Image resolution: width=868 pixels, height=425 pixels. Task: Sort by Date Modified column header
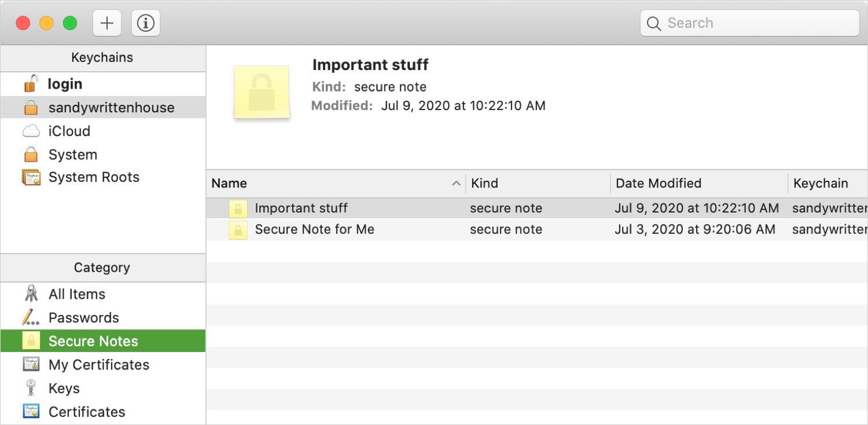pos(699,184)
